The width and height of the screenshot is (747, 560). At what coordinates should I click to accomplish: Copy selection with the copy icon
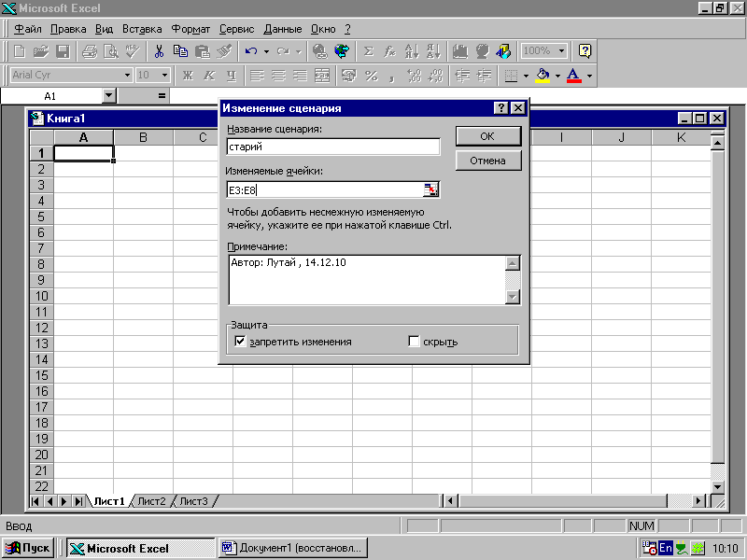[180, 51]
